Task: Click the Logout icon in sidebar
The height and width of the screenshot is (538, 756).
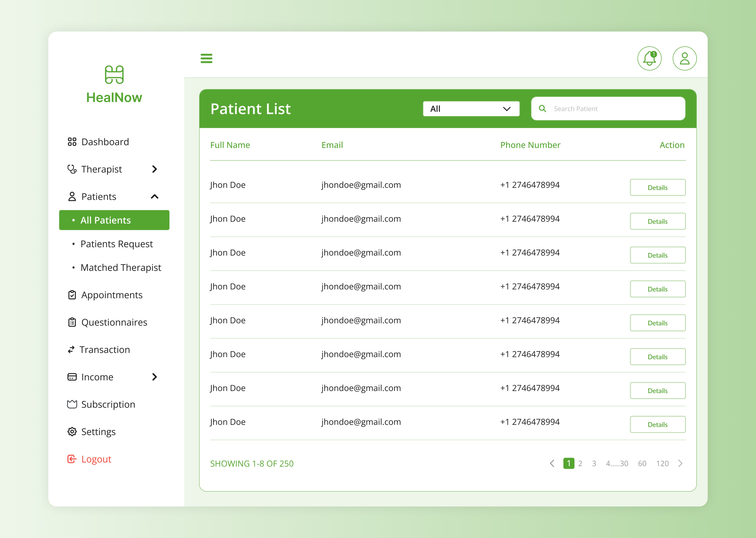Action: 72,459
